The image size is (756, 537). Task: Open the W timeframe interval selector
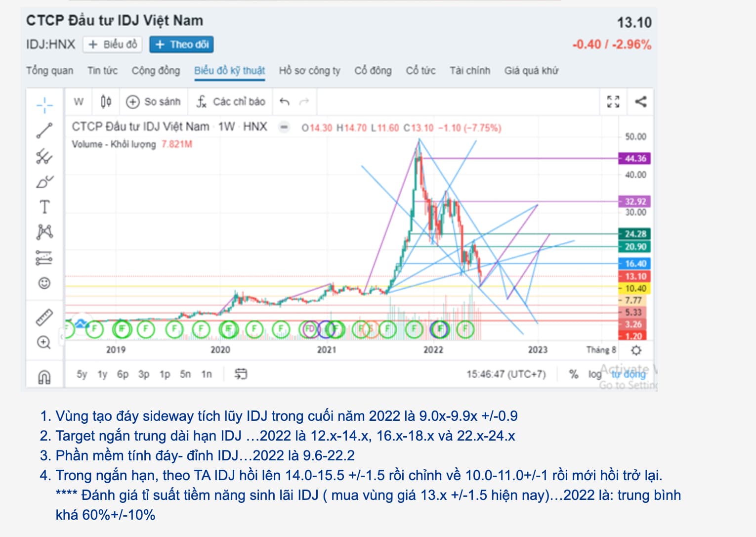coord(79,102)
